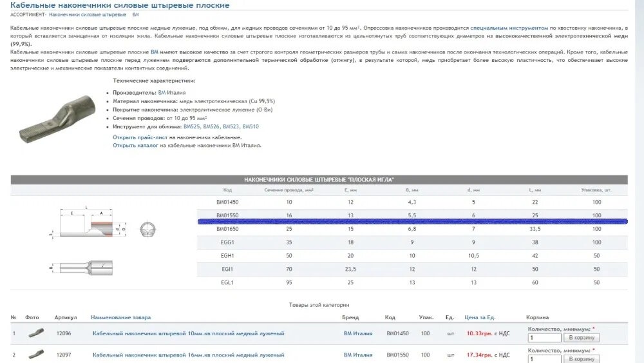644x363 pixels.
Task: Click the pin lug side-view drawing
Action: [84, 266]
